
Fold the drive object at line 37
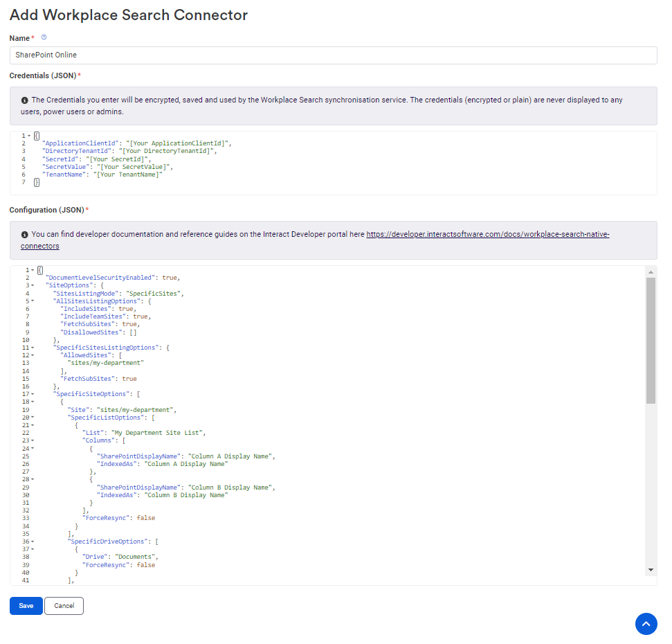tap(33, 549)
